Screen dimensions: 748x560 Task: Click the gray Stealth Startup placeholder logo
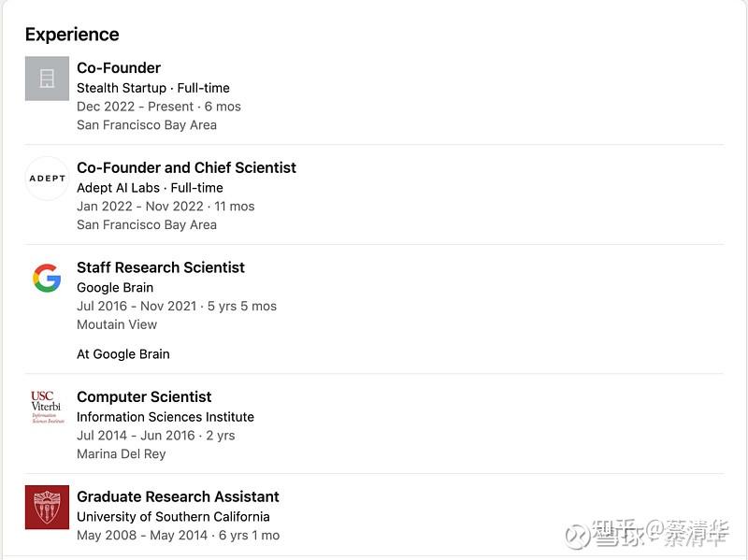point(47,79)
